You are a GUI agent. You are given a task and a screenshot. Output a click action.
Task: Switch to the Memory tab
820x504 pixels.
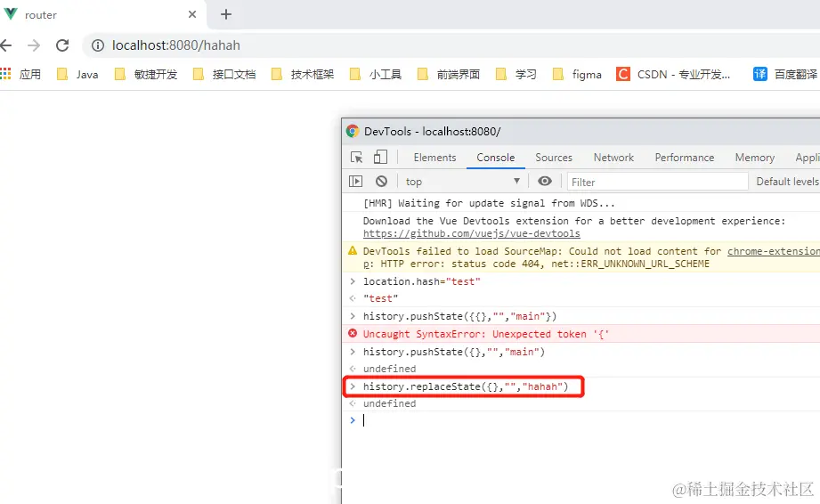[x=755, y=158]
